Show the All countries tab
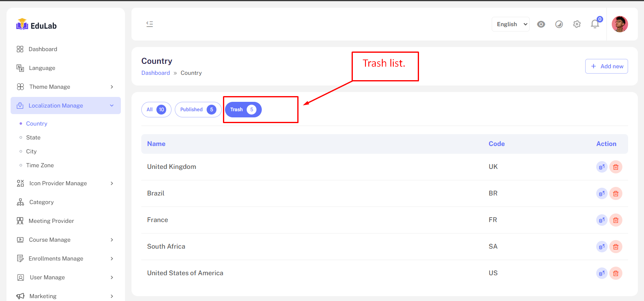The height and width of the screenshot is (301, 644). [156, 110]
